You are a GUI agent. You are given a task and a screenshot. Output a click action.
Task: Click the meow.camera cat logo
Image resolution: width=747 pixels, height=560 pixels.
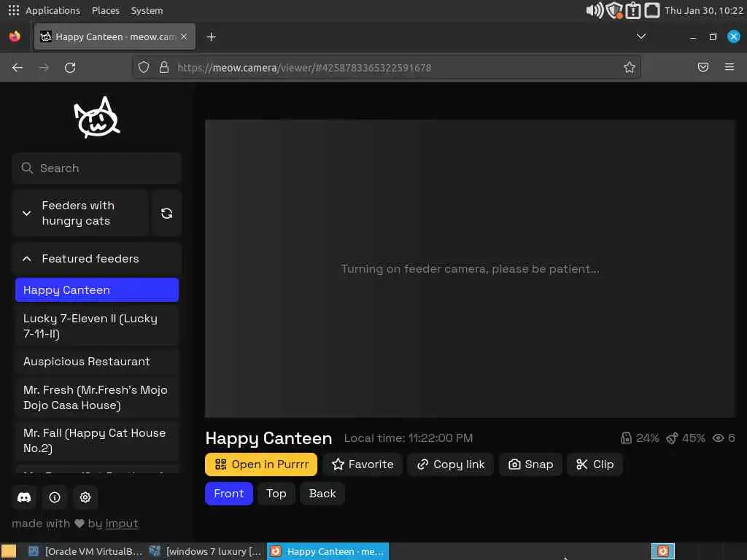97,117
